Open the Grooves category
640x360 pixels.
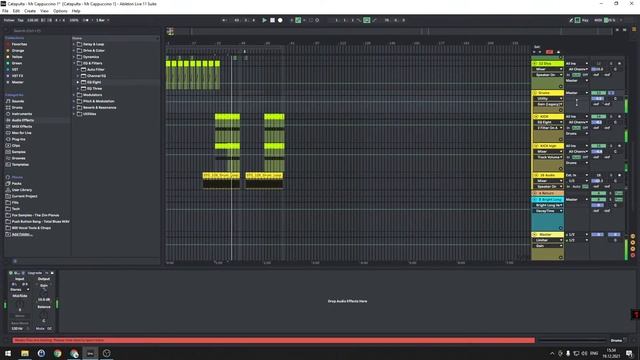pos(18,158)
